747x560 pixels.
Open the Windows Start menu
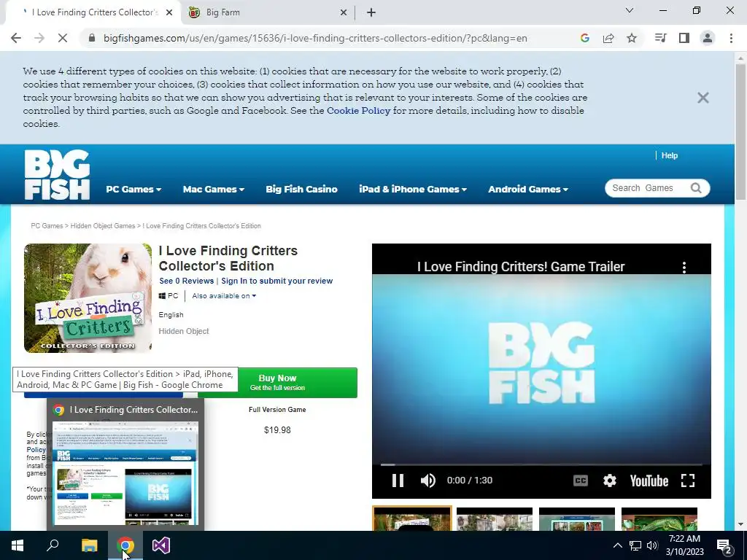click(18, 545)
